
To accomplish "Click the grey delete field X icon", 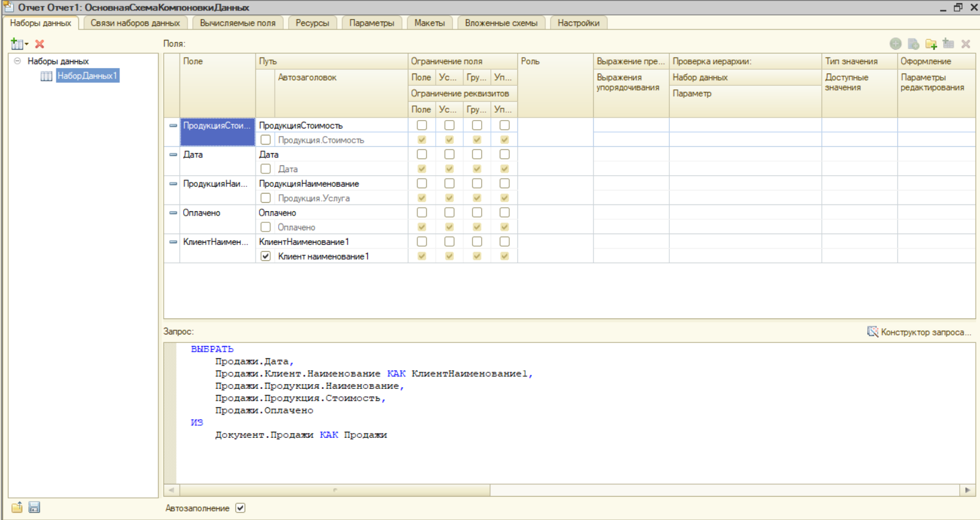I will [966, 44].
